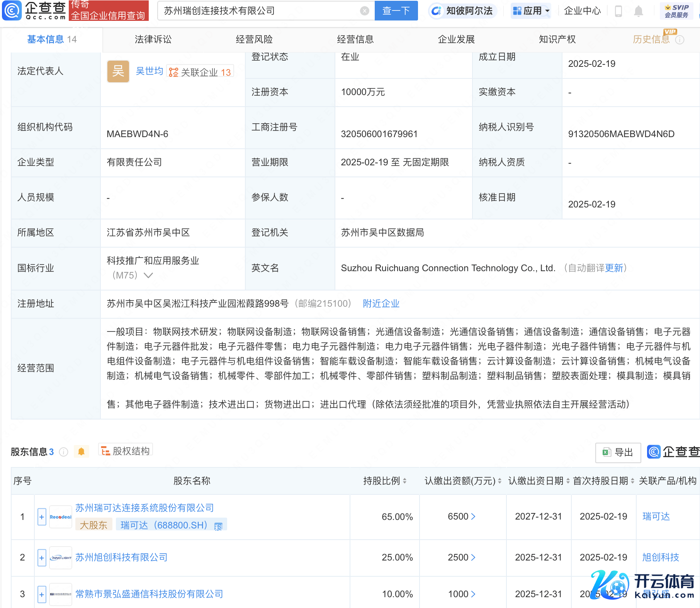Open the mobile phone app icon
Viewport: 700px width, 608px height.
pos(618,11)
